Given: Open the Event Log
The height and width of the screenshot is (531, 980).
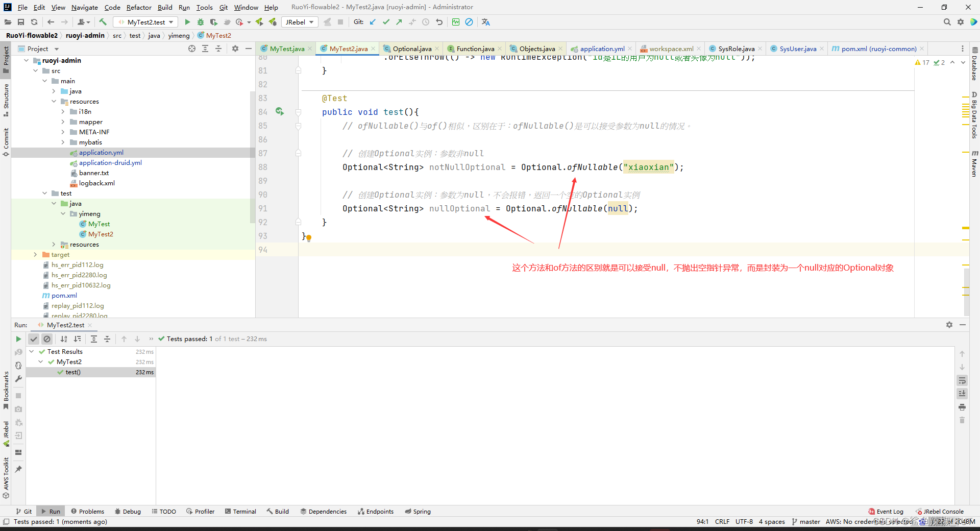Looking at the screenshot, I should (886, 511).
